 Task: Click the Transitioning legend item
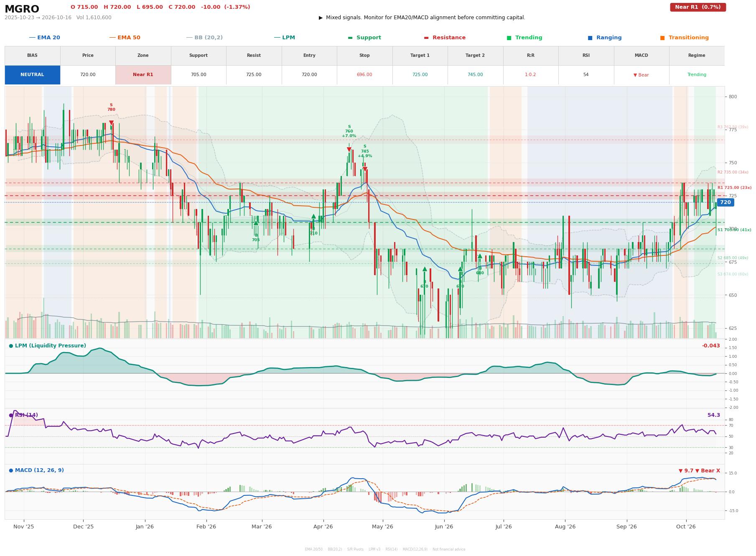[684, 38]
